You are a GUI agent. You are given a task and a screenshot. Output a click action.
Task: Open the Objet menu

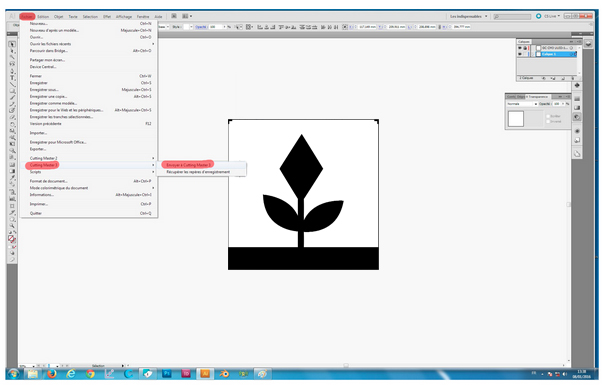pyautogui.click(x=58, y=17)
